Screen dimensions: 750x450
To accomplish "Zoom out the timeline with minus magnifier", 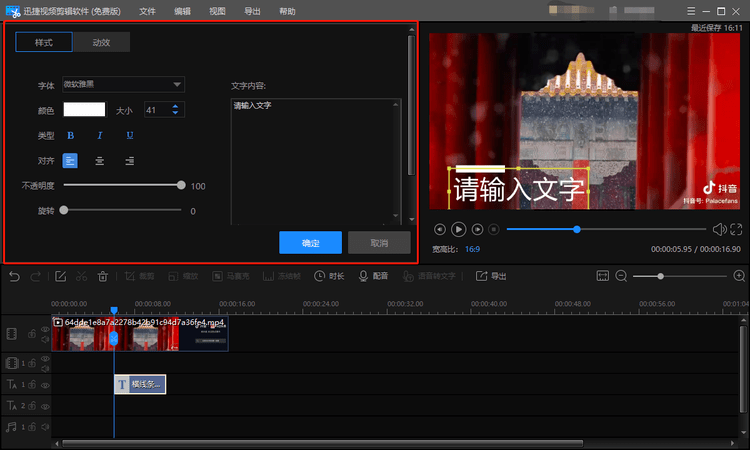I will tap(621, 276).
